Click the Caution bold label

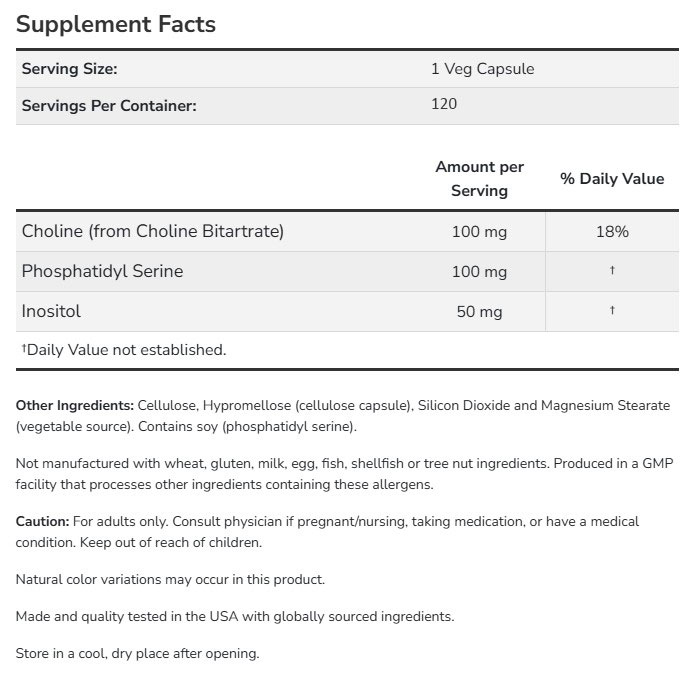point(43,522)
